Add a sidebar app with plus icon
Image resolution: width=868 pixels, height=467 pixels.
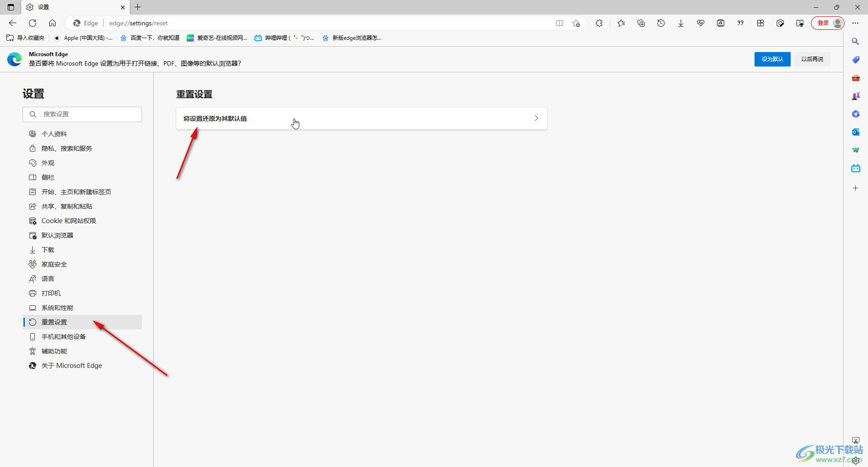pos(855,188)
